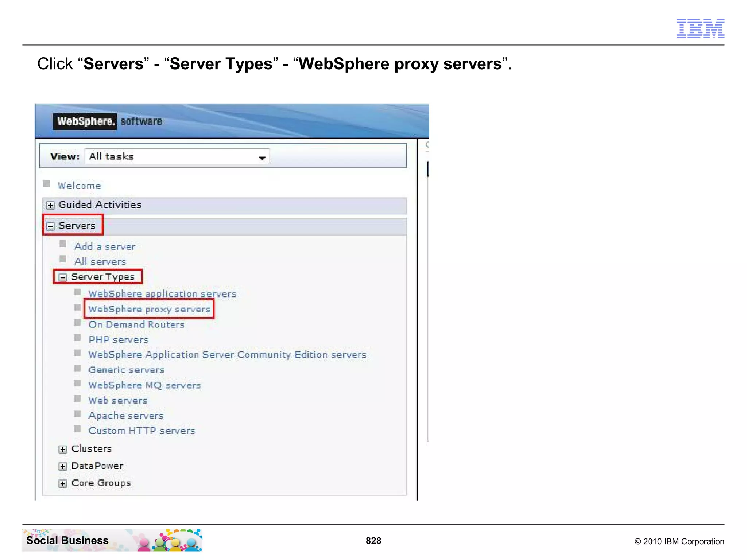
Task: Click the WebSphere software logo
Action: 108,121
